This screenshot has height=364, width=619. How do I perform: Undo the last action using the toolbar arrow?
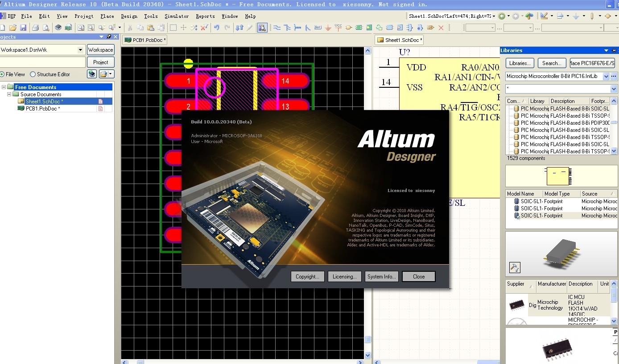(217, 28)
